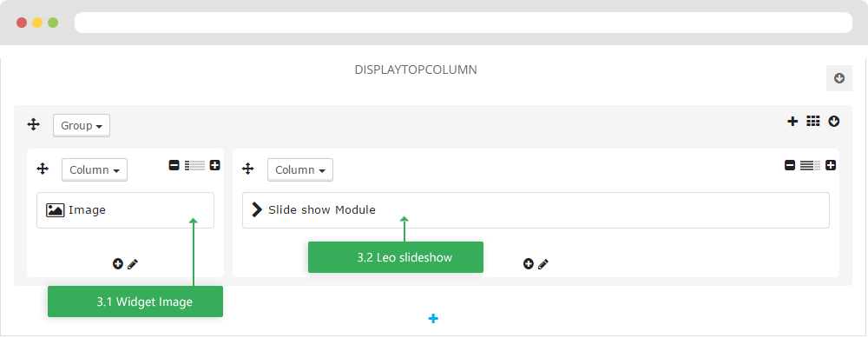The height and width of the screenshot is (338, 868).
Task: Decrease the right column width with the minus icon
Action: (x=790, y=165)
